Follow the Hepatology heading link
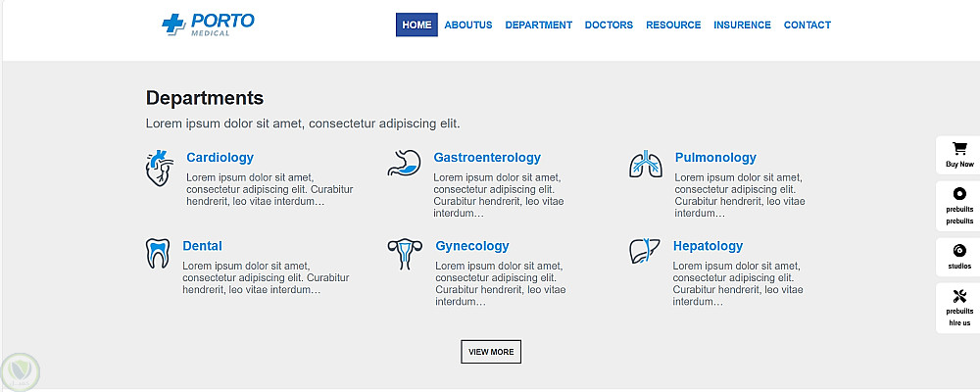This screenshot has width=980, height=392. 708,246
